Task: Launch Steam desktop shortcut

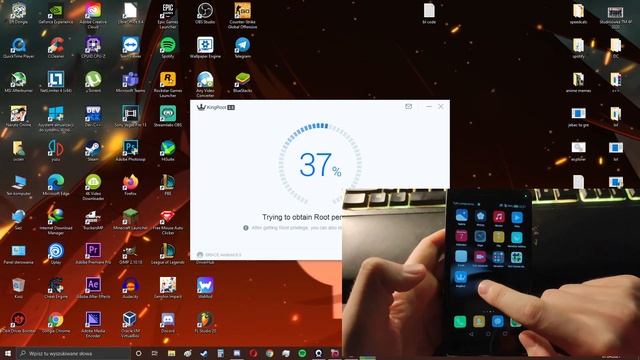Action: point(93,151)
